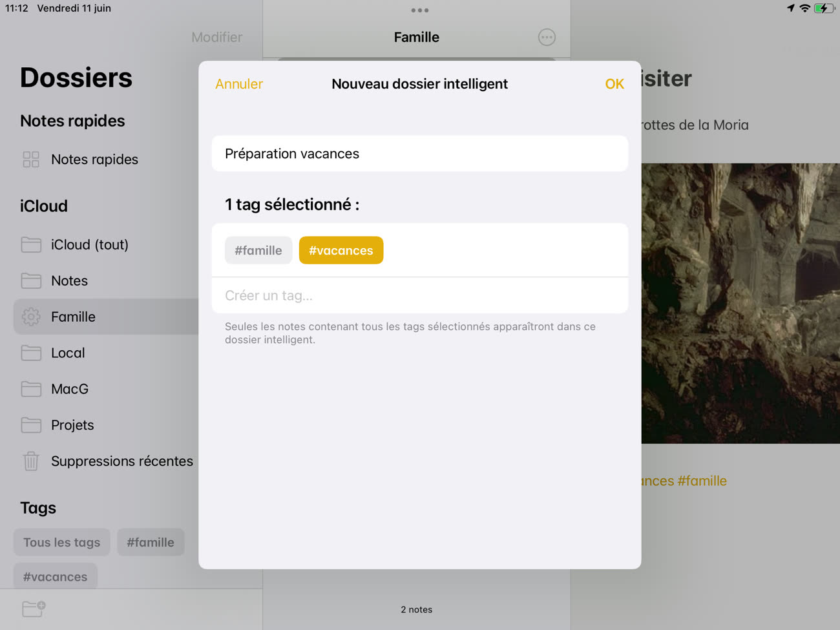
Task: Tap the battery icon in status bar
Action: (824, 8)
